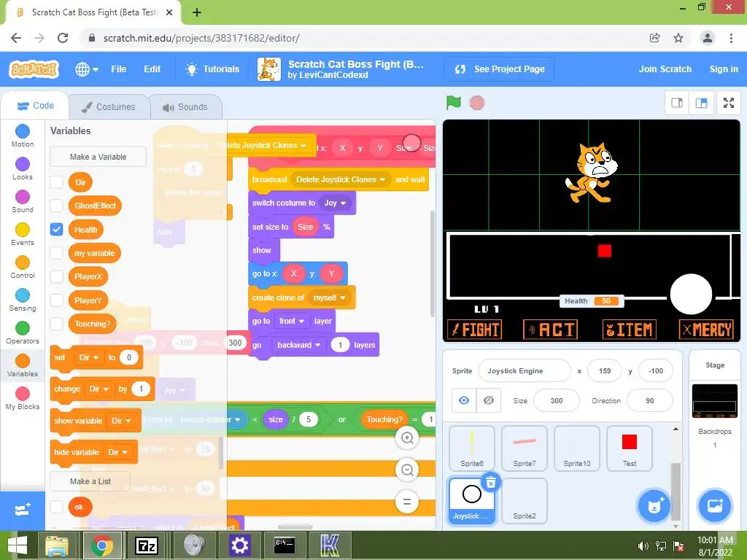Open the front layer dropdown

pos(292,321)
